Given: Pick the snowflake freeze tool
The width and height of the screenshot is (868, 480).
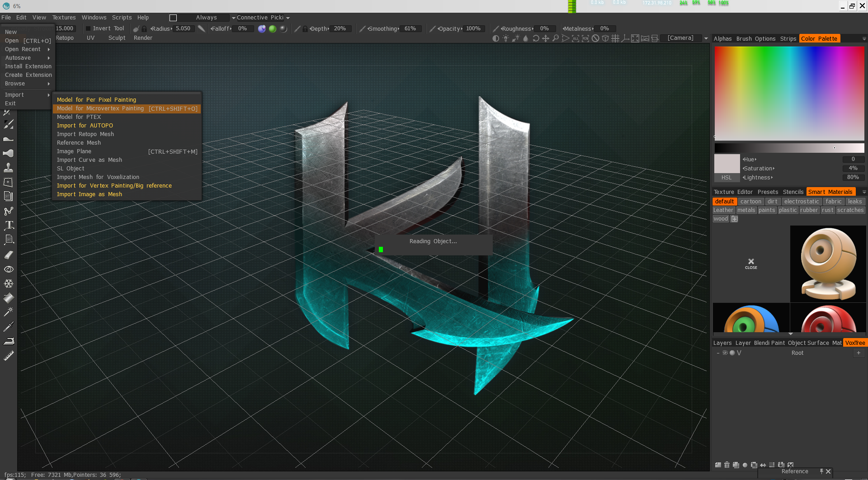Looking at the screenshot, I should [9, 284].
